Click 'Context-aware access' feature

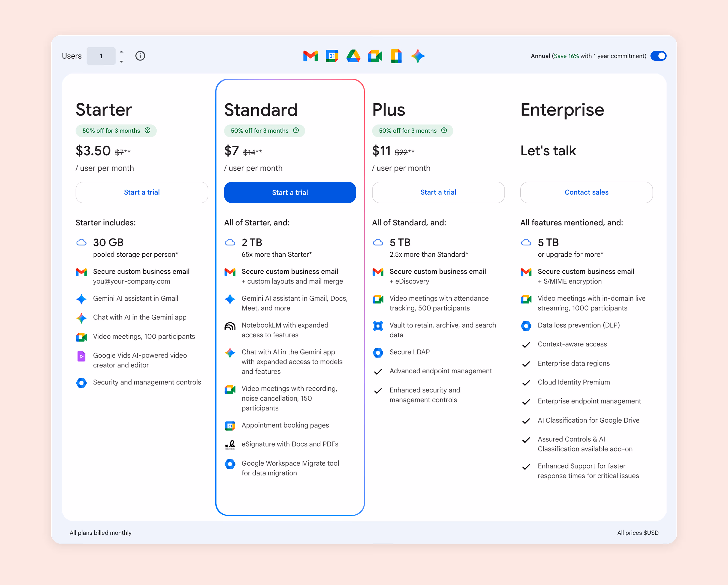point(572,344)
